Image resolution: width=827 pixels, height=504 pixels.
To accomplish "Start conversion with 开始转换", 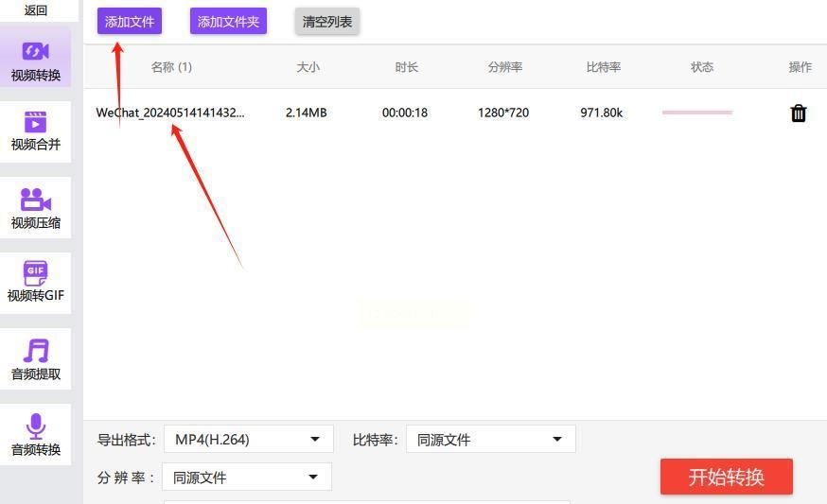I will 727,478.
